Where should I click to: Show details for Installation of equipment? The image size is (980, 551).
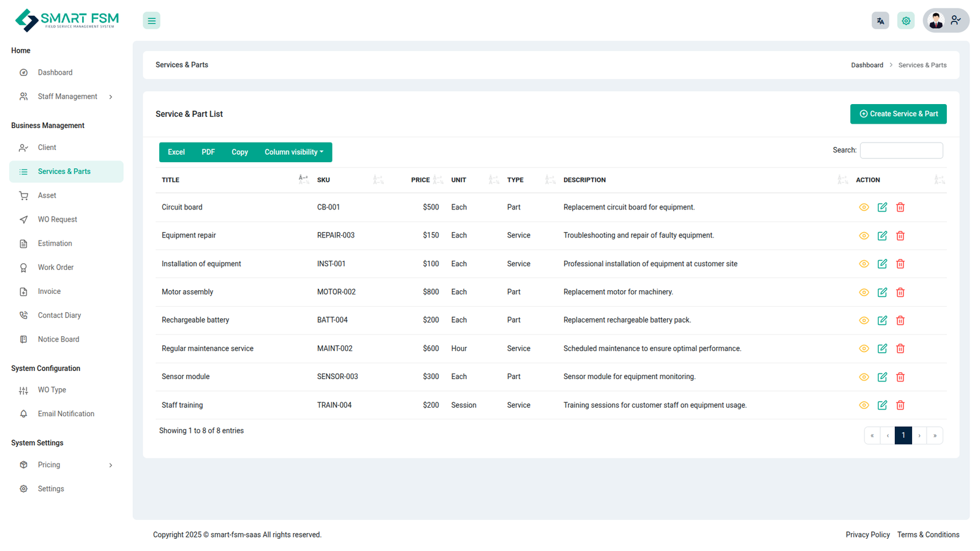point(864,264)
